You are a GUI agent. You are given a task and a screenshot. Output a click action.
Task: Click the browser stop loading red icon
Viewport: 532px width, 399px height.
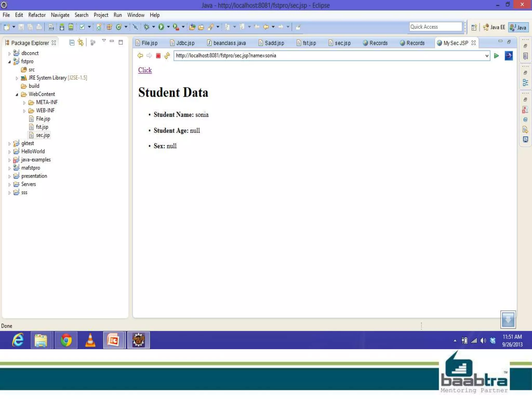[x=158, y=56]
